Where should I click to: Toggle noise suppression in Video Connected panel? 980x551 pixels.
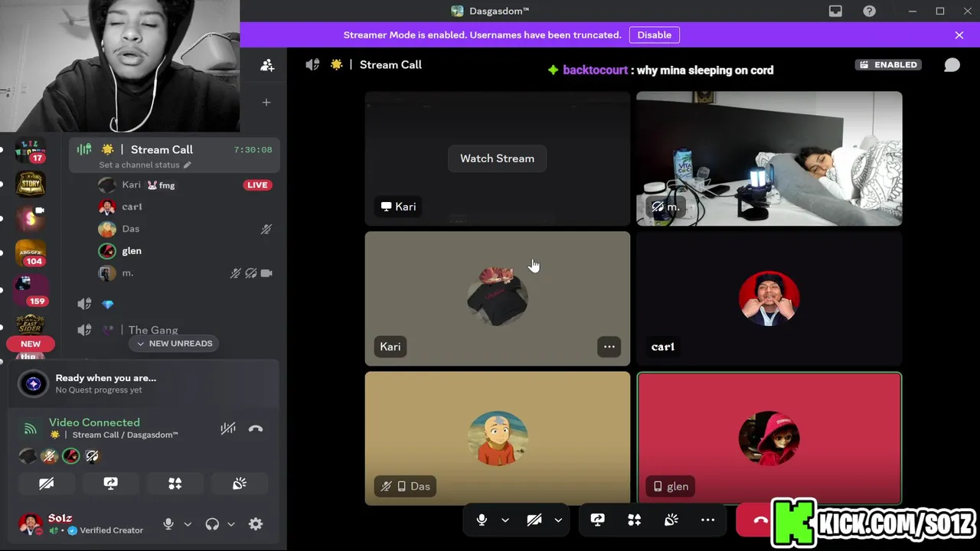(228, 429)
